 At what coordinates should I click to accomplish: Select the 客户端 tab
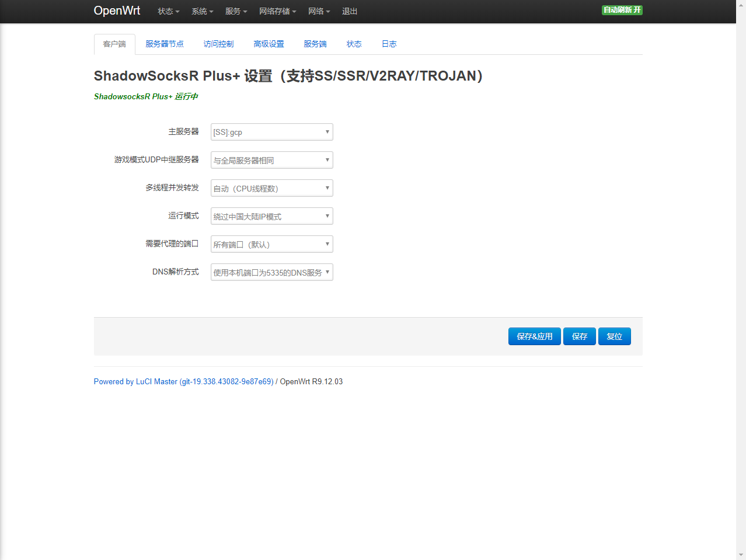pos(114,44)
